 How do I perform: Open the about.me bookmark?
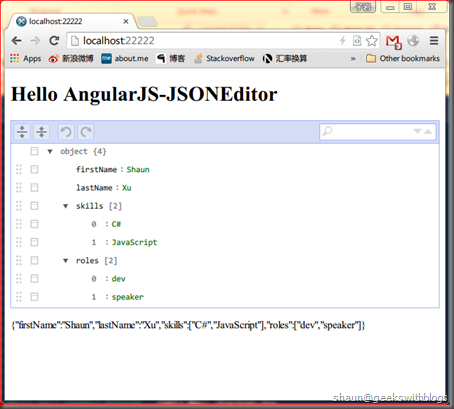tap(125, 59)
